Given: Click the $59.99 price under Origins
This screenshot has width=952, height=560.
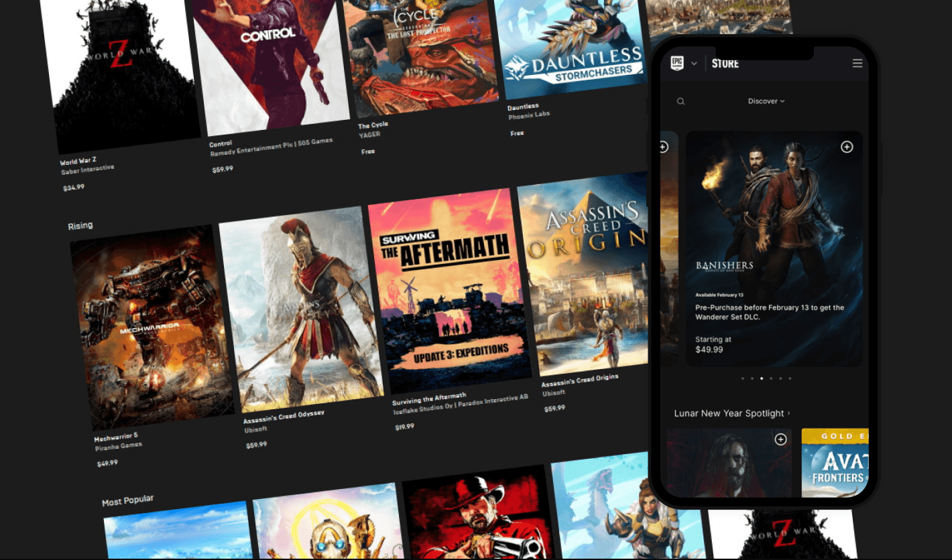Looking at the screenshot, I should pyautogui.click(x=554, y=409).
